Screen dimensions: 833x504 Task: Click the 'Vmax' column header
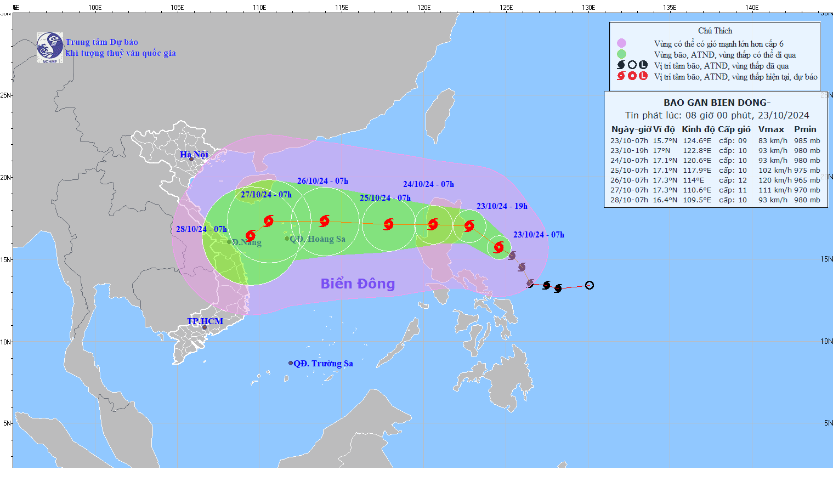tap(771, 129)
